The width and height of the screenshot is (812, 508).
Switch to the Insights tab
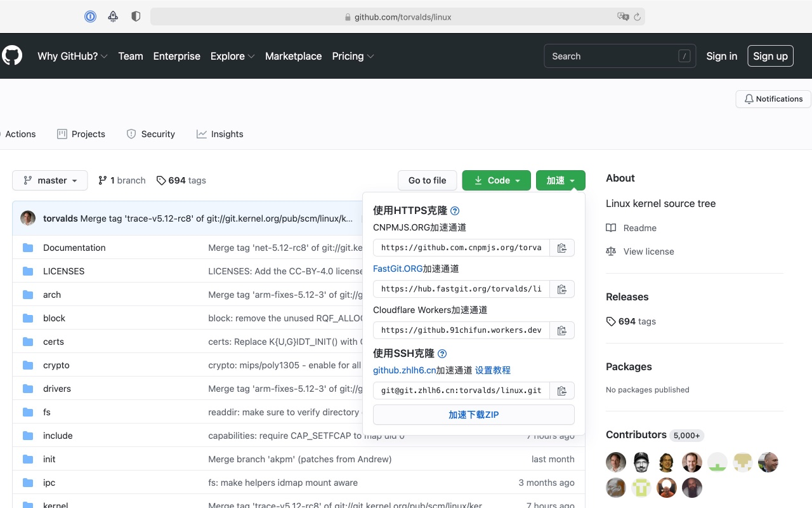[x=220, y=134]
